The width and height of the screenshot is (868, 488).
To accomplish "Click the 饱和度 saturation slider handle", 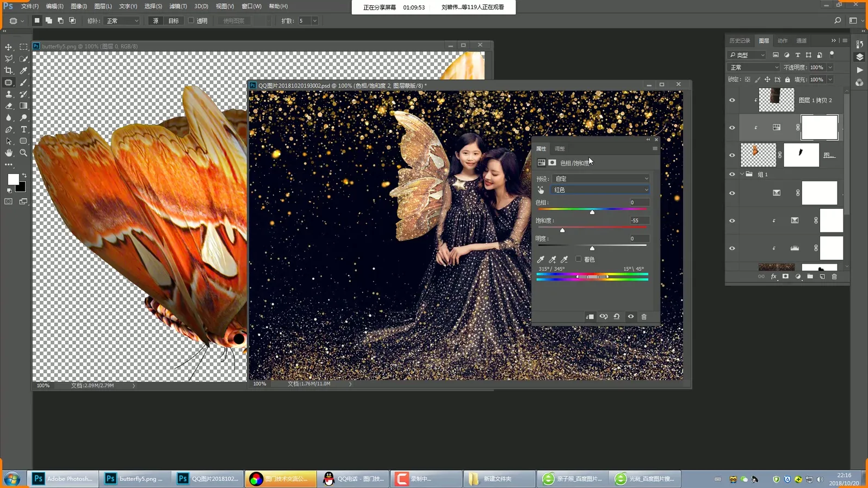I will [x=562, y=230].
